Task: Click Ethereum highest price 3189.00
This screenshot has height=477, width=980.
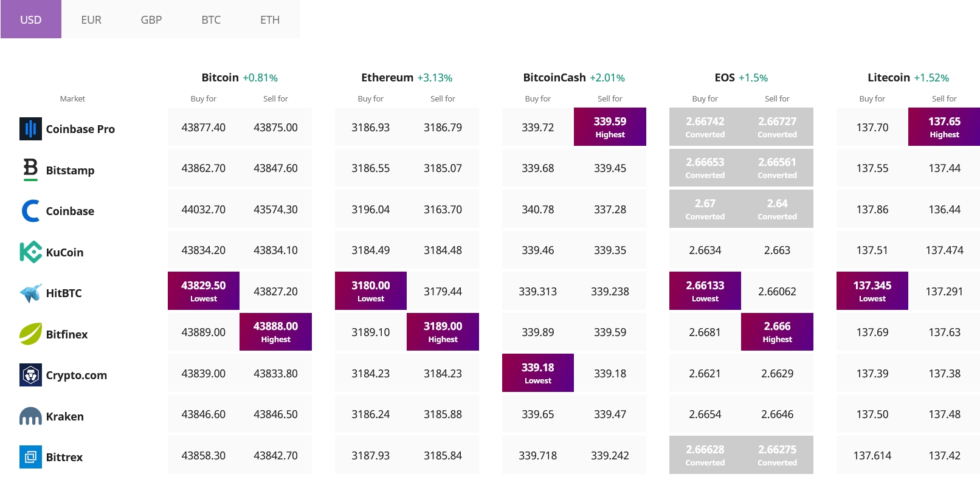Action: tap(443, 332)
